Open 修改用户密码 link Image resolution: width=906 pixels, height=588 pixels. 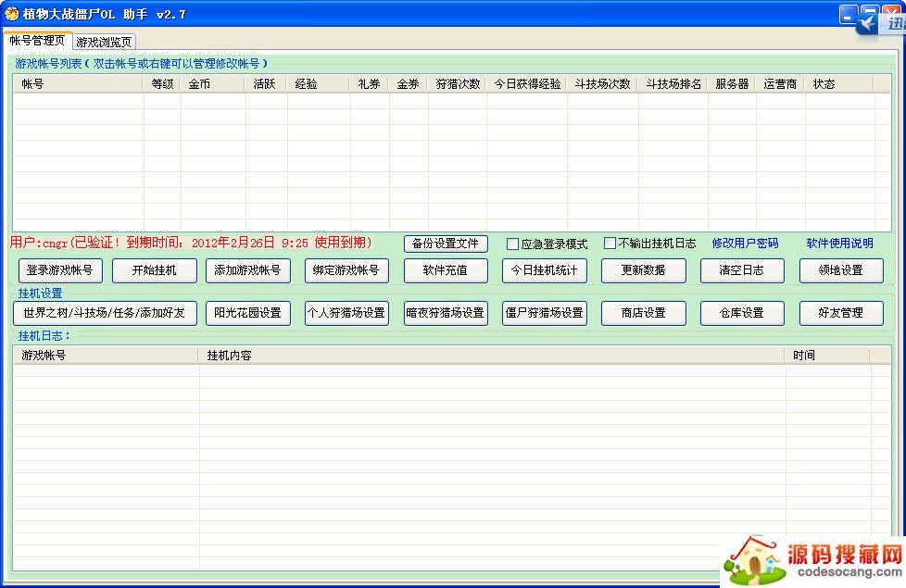(x=745, y=244)
